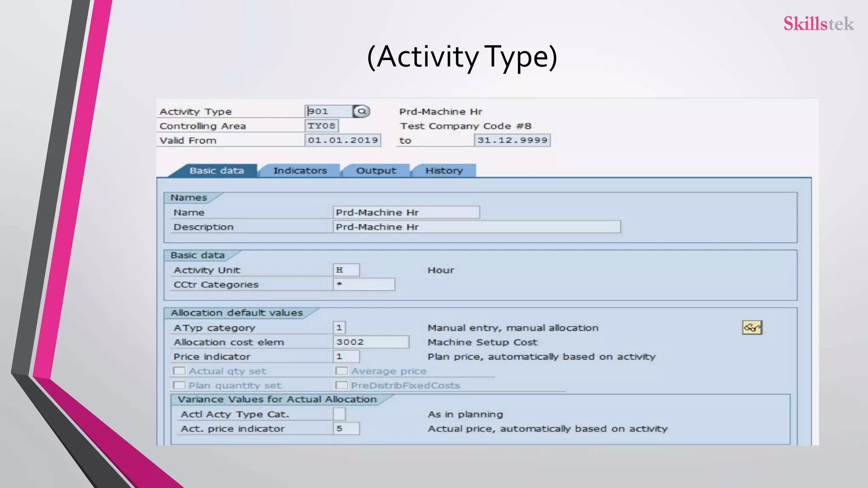Click the Activity Unit field H

pos(346,270)
